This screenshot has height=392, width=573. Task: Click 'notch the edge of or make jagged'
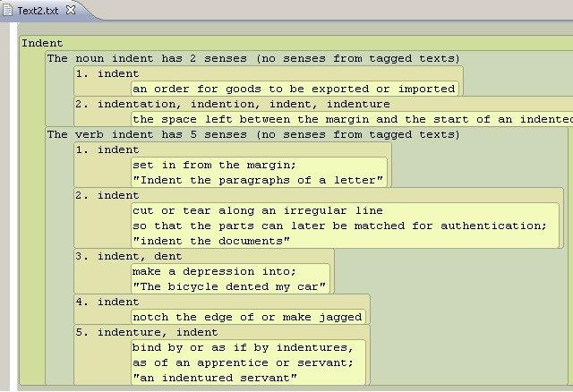pos(247,317)
